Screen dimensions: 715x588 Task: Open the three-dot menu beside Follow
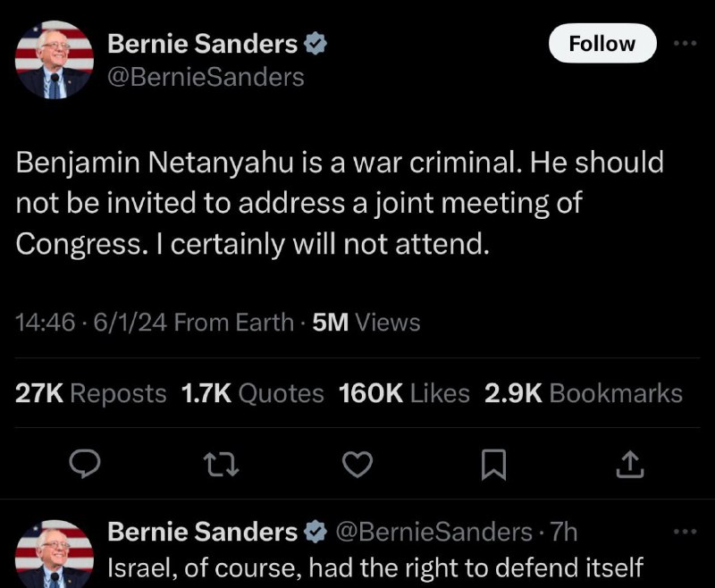[x=686, y=42]
